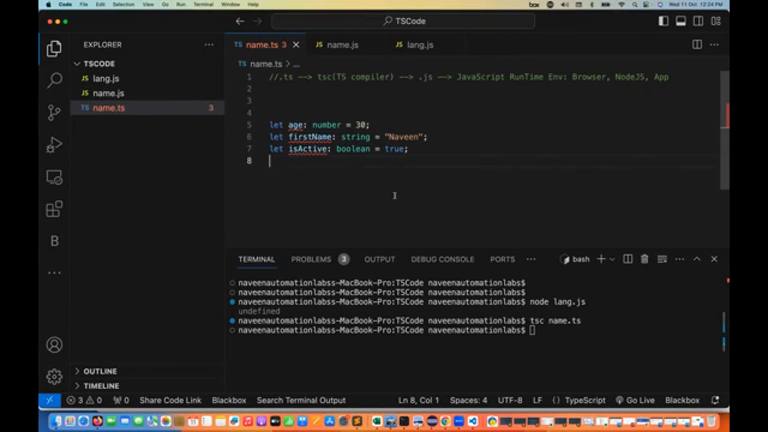Screen dimensions: 768x432
Task: Click the ports forwarded indicator in status bar
Action: (121, 400)
